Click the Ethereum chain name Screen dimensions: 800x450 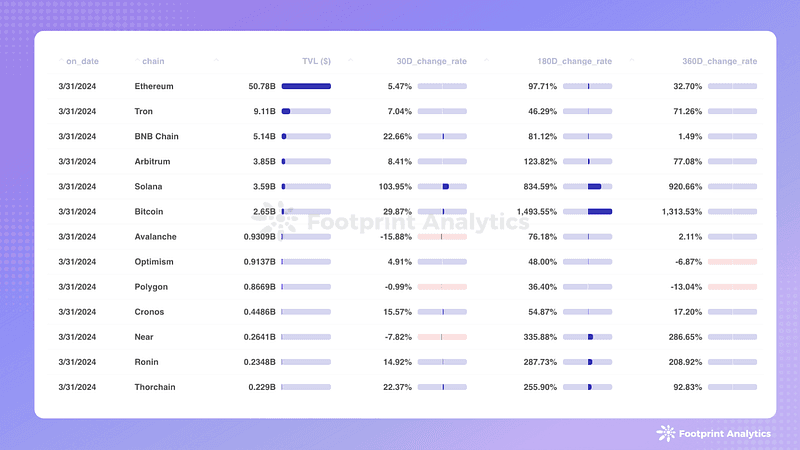point(154,86)
